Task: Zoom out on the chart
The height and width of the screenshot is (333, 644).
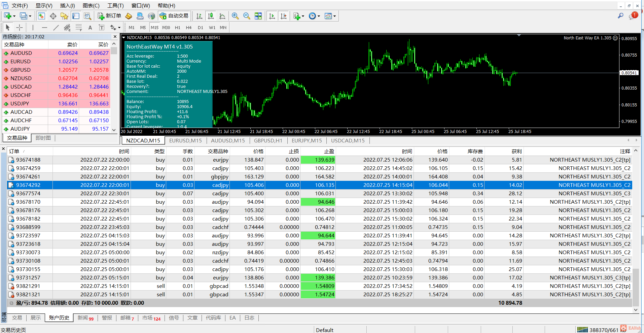Action: [x=247, y=16]
